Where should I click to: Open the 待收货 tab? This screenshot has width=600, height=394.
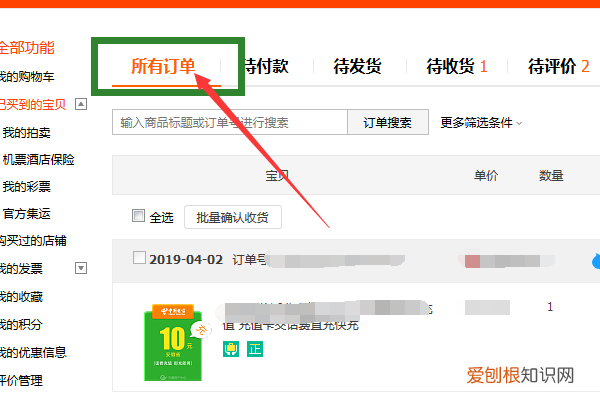(x=457, y=66)
